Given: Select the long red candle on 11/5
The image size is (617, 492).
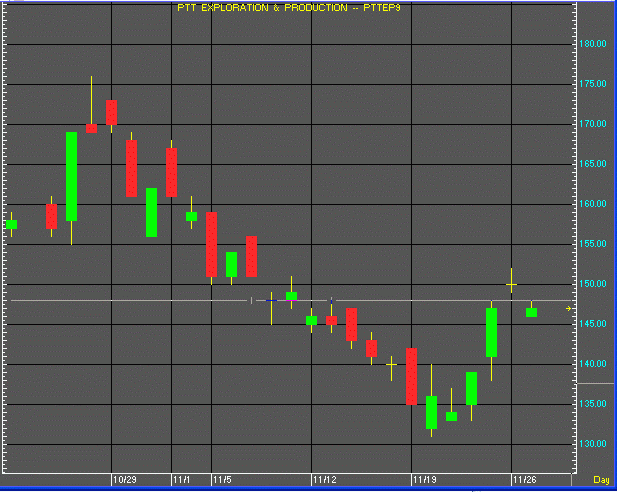Looking at the screenshot, I should [211, 244].
